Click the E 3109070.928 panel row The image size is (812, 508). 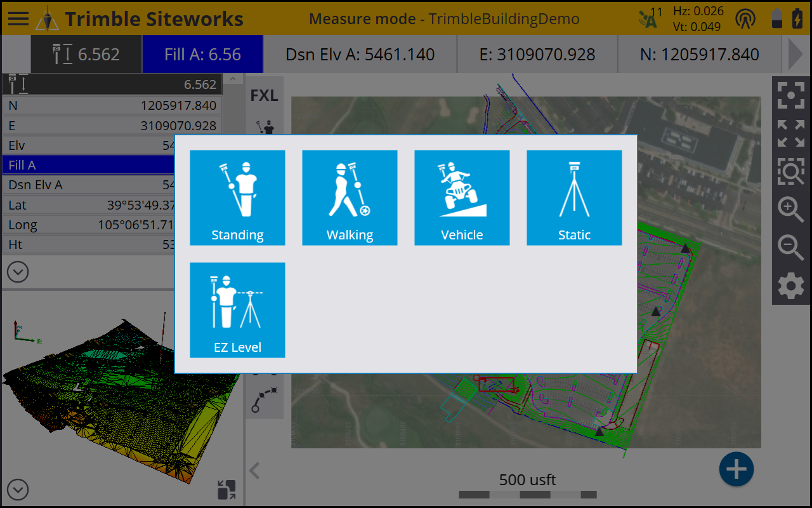click(x=112, y=126)
